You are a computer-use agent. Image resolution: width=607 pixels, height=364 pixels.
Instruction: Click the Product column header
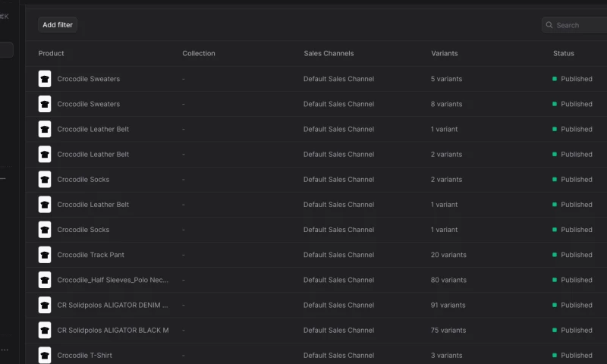(52, 53)
